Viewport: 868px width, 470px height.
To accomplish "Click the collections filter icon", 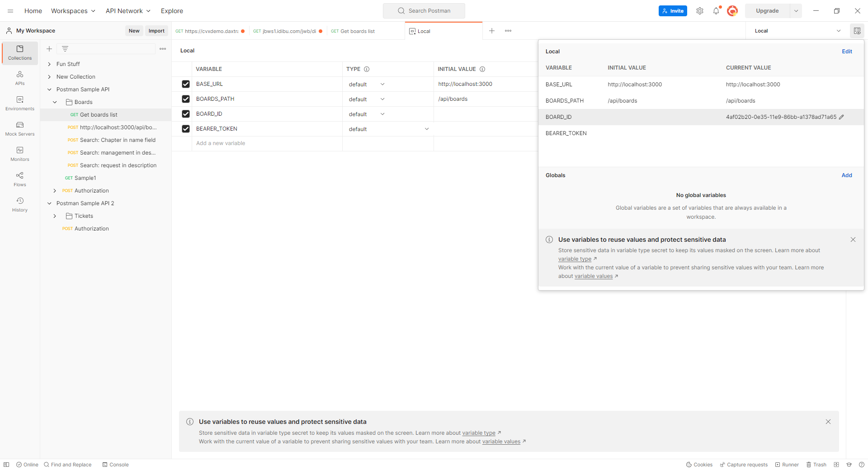I will 65,49.
